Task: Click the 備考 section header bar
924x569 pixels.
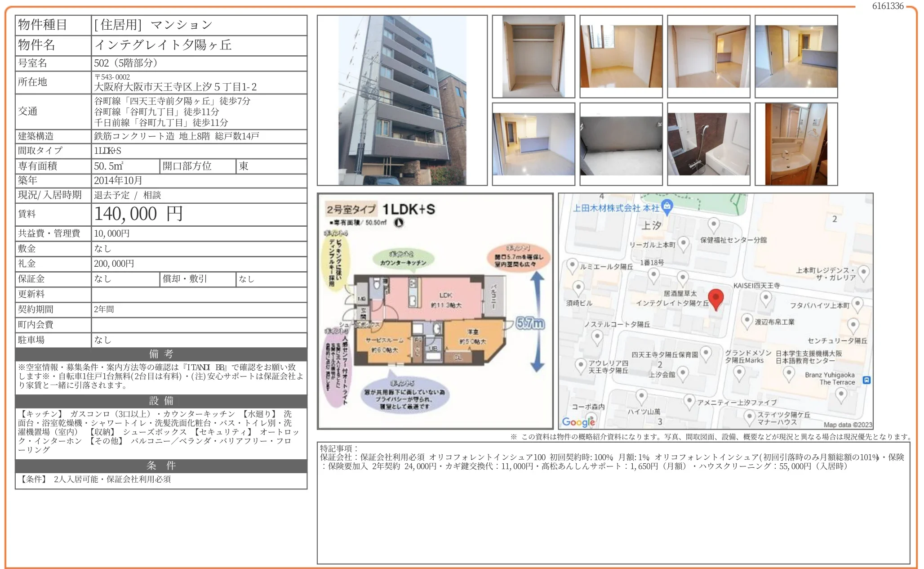Action: click(161, 354)
